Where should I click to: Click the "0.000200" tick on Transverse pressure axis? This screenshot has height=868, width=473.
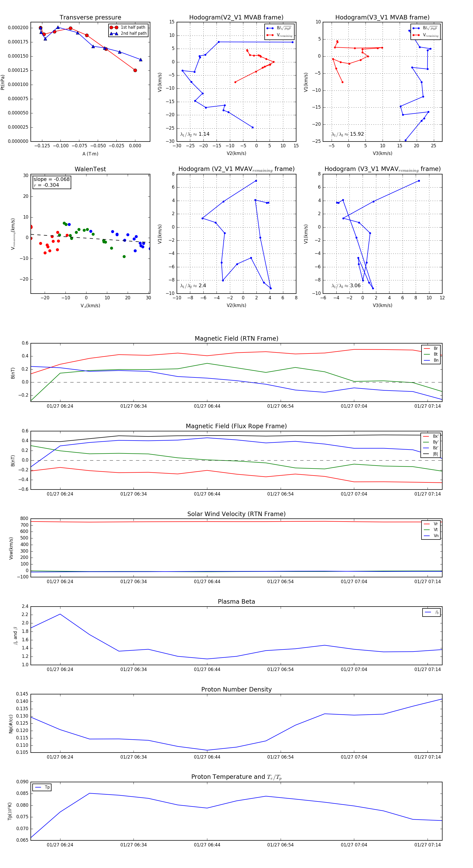click(x=18, y=28)
